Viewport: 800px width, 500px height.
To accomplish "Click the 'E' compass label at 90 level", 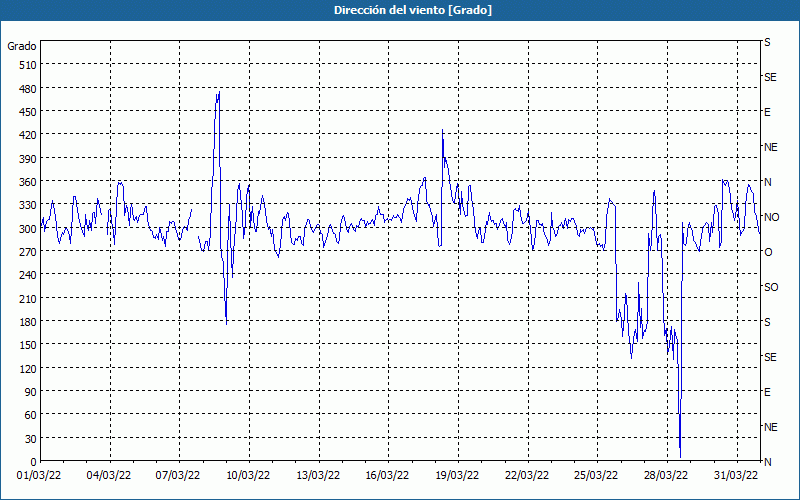I will coord(767,392).
